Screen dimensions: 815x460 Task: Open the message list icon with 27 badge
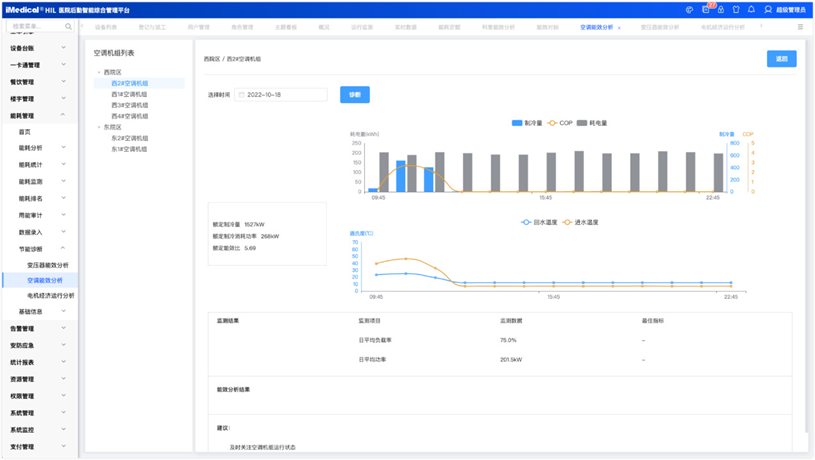(706, 9)
